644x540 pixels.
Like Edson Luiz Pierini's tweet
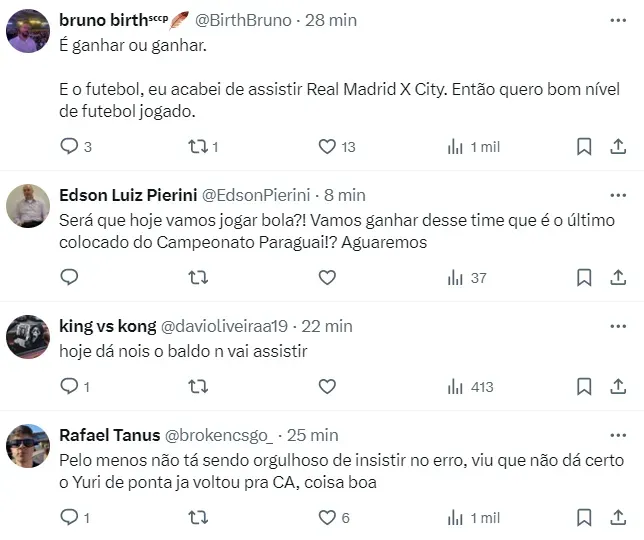[x=327, y=277]
